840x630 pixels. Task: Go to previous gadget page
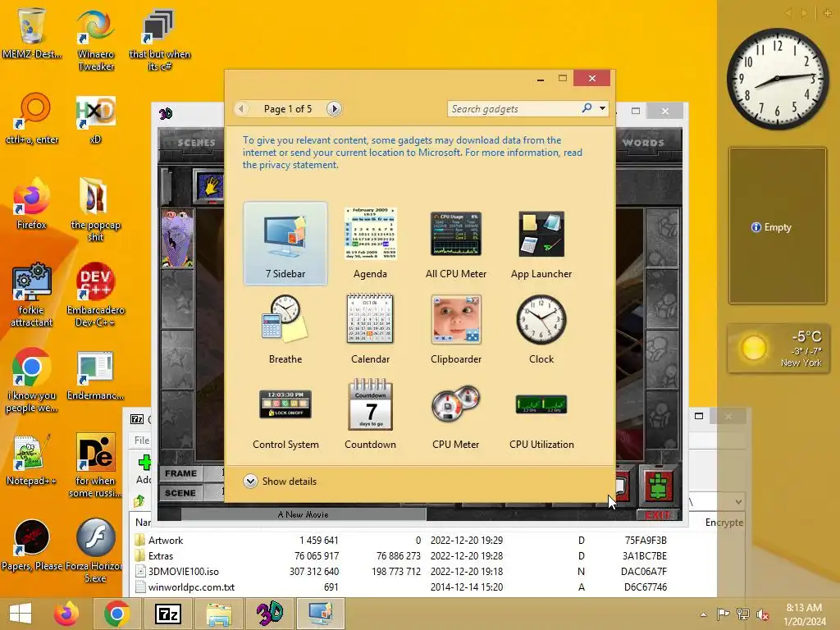point(241,109)
